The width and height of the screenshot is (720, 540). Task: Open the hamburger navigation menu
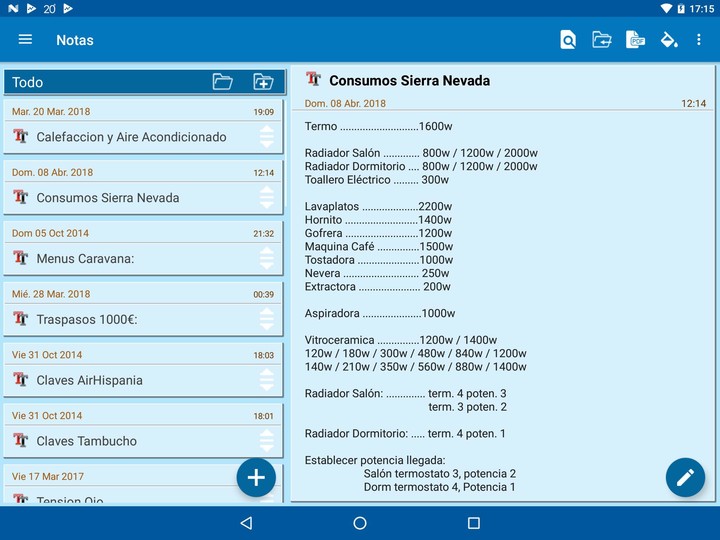click(x=25, y=39)
